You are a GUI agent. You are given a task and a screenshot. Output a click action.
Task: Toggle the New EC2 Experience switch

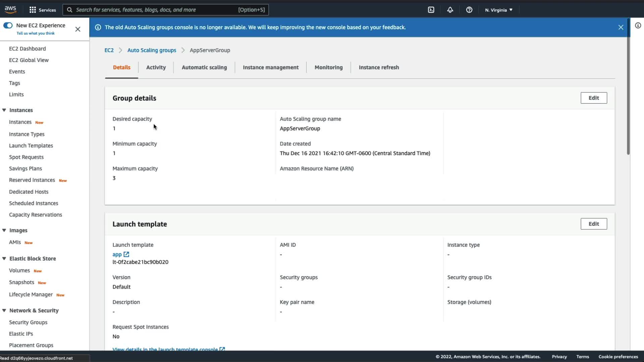click(8, 25)
